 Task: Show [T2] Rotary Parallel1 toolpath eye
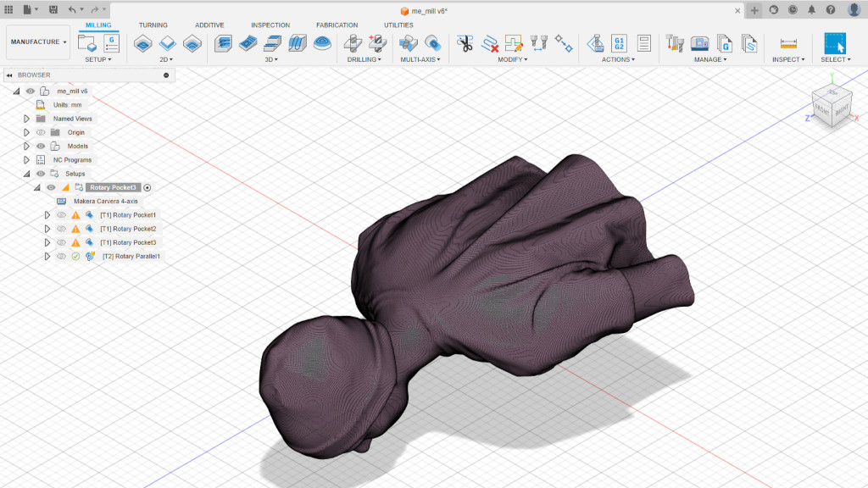[x=61, y=257]
